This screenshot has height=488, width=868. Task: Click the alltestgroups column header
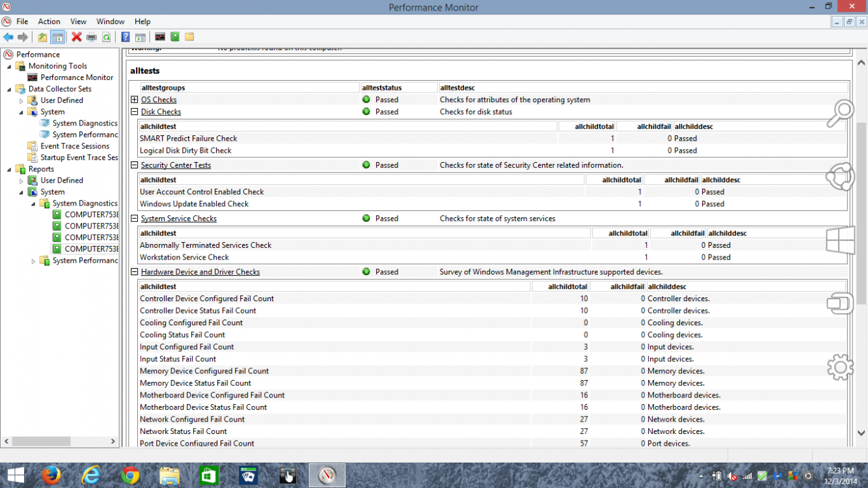point(250,87)
